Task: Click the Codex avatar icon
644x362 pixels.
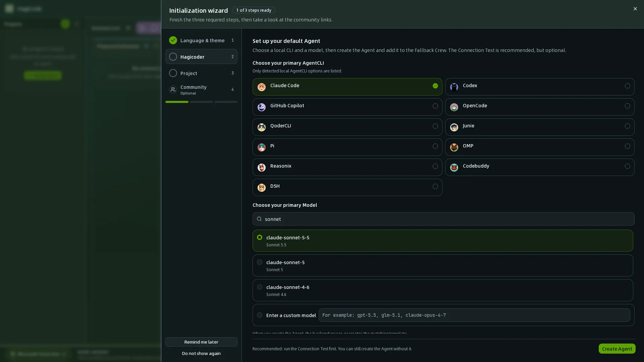Action: click(x=454, y=87)
